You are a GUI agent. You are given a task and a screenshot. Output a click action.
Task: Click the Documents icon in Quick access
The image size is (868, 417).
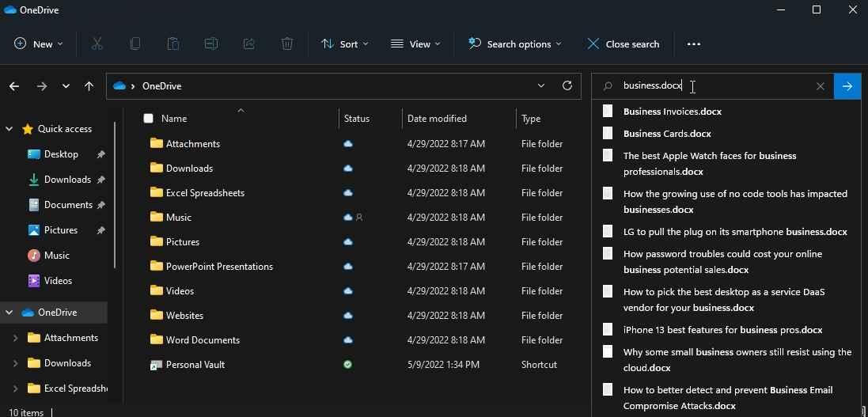pyautogui.click(x=34, y=205)
